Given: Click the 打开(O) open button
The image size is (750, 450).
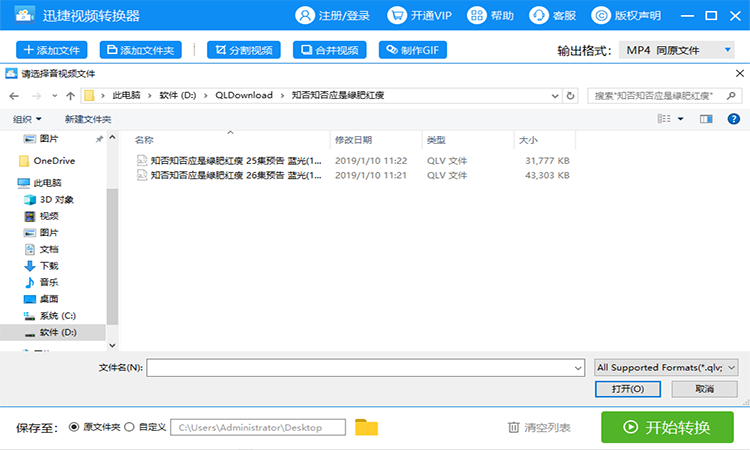Looking at the screenshot, I should (x=628, y=389).
